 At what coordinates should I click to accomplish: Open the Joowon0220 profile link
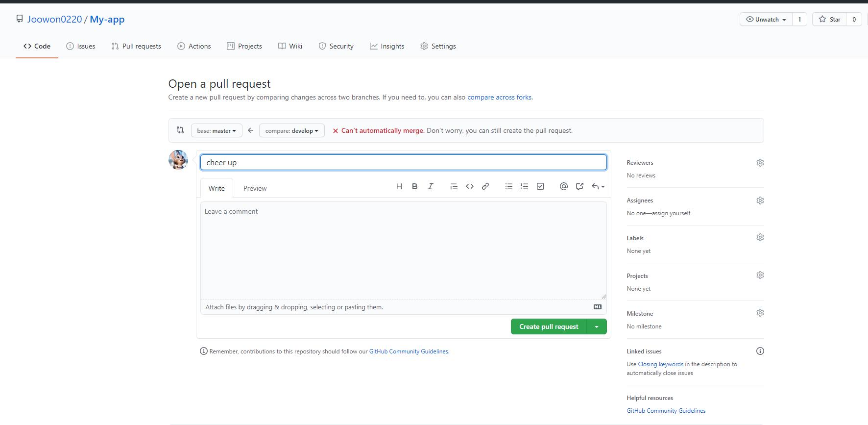click(x=54, y=19)
